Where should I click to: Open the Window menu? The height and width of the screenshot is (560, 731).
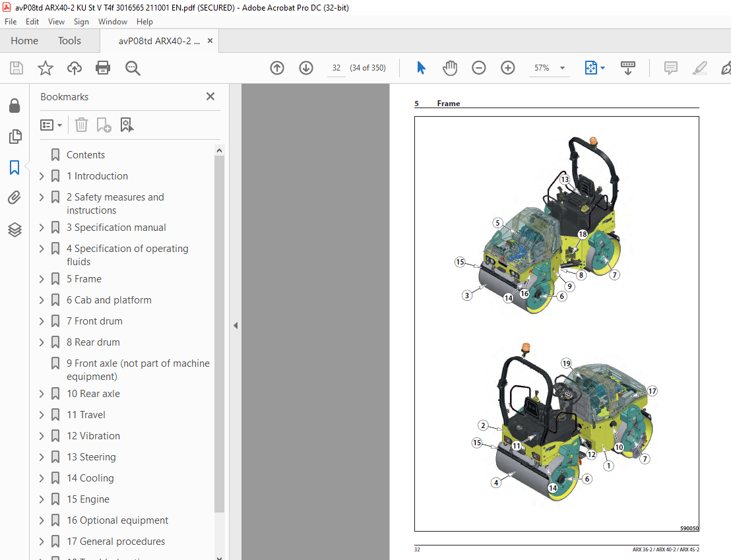coord(112,22)
